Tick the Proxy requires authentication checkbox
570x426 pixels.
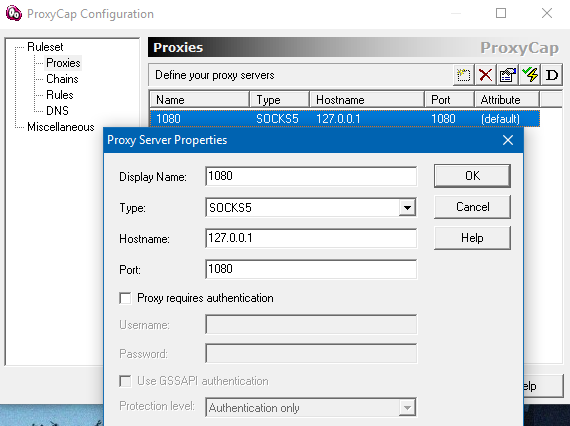click(125, 298)
